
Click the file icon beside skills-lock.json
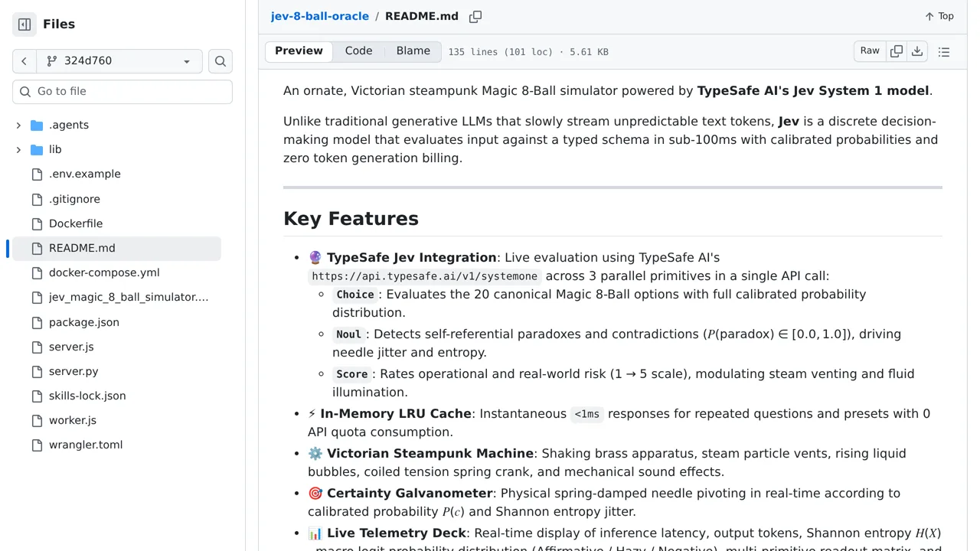(37, 396)
